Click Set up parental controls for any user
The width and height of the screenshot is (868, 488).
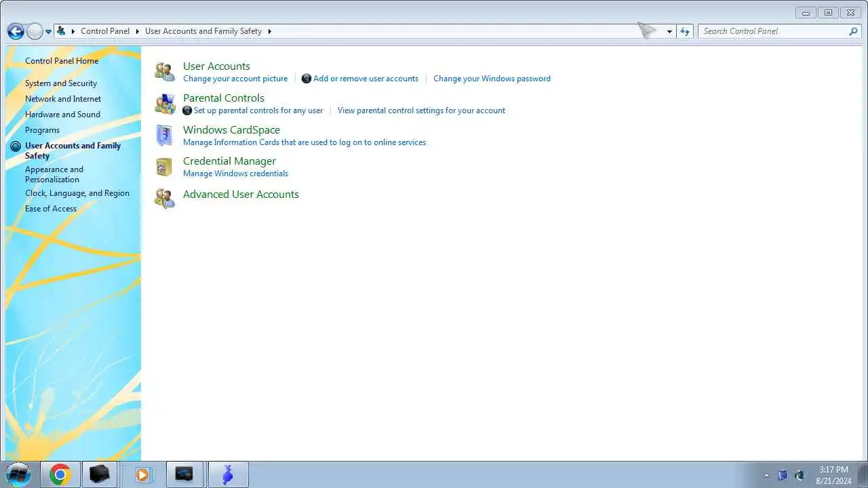point(258,110)
